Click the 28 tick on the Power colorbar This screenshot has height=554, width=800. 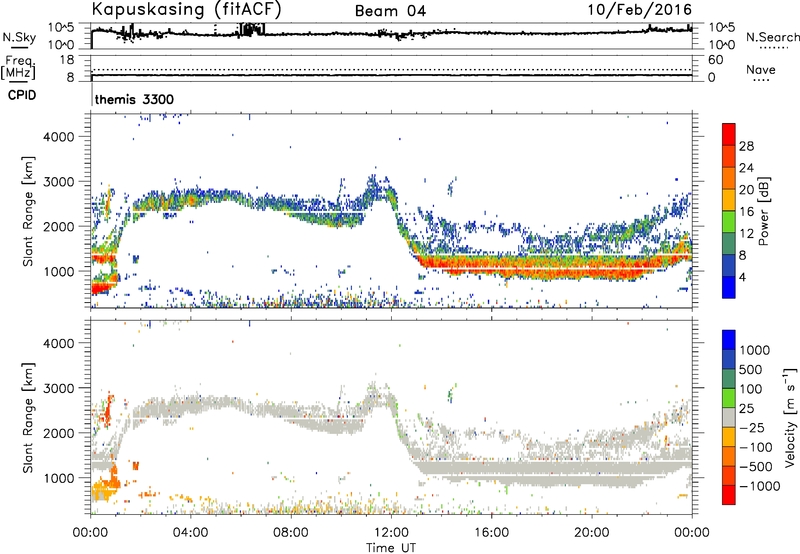[x=746, y=146]
